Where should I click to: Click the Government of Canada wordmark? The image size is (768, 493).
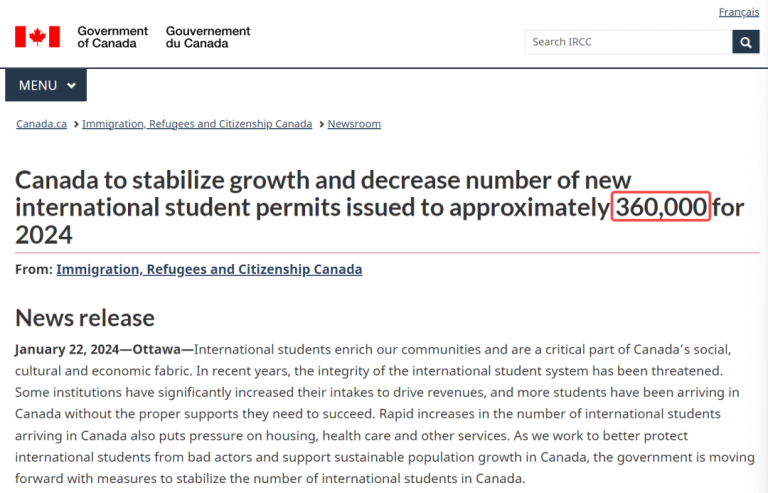(x=112, y=37)
